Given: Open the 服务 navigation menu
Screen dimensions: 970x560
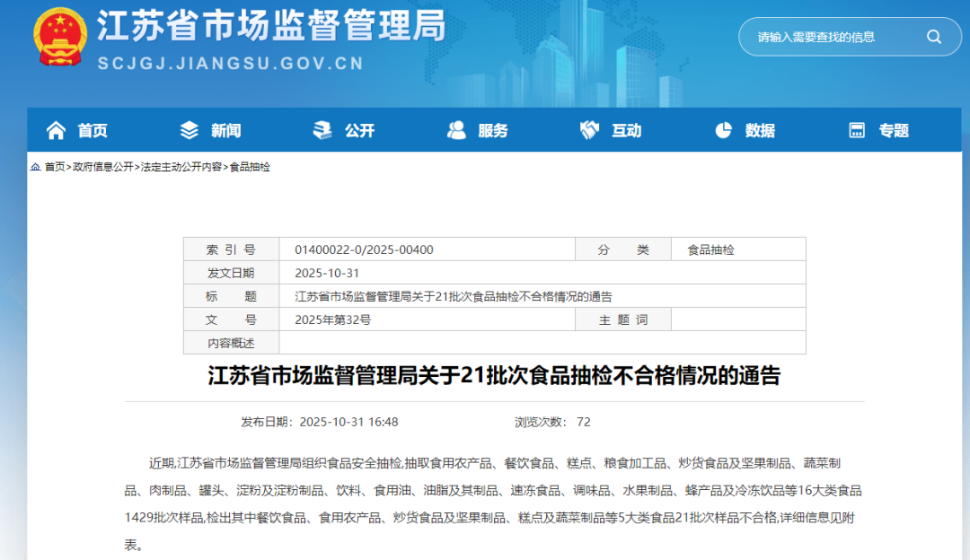Looking at the screenshot, I should 492,131.
